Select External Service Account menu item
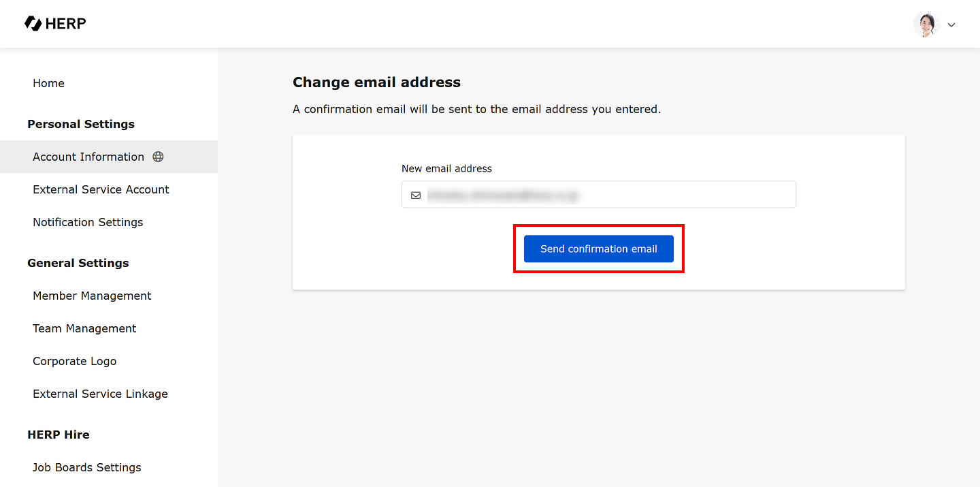Image resolution: width=980 pixels, height=487 pixels. pos(101,189)
